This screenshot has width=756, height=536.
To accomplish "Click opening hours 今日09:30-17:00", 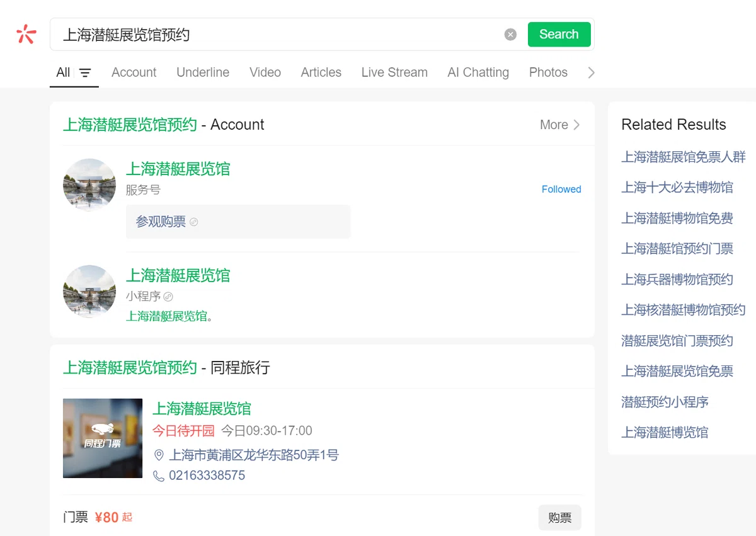I will (266, 431).
